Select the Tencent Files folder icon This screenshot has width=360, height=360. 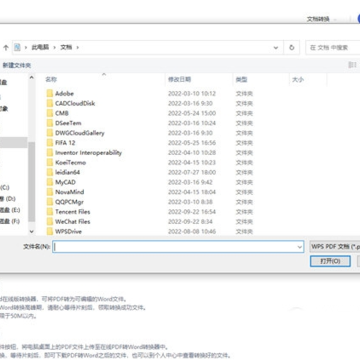pyautogui.click(x=50, y=212)
